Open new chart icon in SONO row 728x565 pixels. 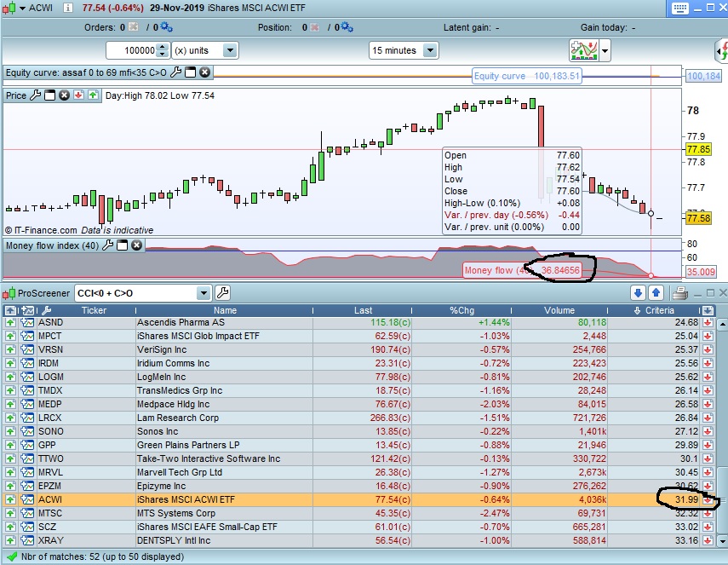[x=27, y=431]
